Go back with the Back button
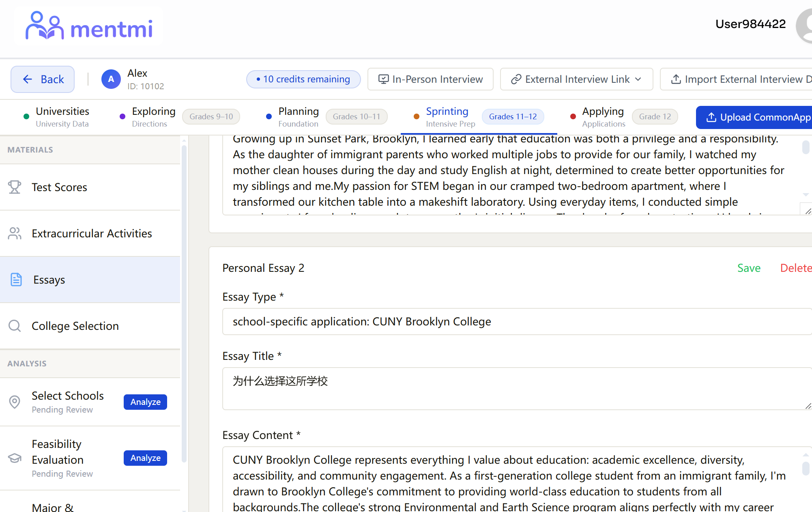The width and height of the screenshot is (812, 512). point(43,79)
